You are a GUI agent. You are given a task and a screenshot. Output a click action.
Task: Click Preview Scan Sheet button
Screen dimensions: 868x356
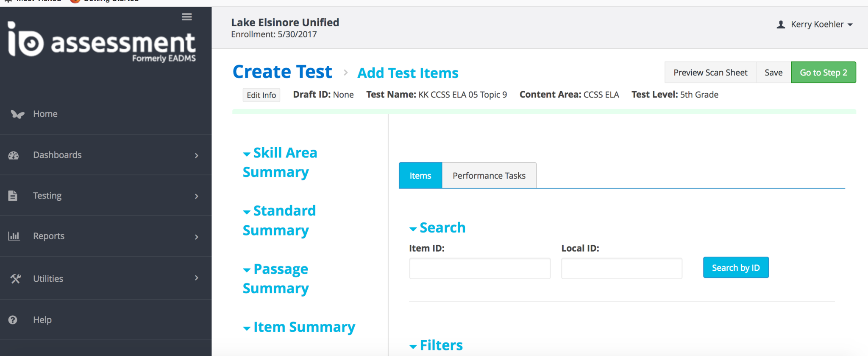(710, 73)
